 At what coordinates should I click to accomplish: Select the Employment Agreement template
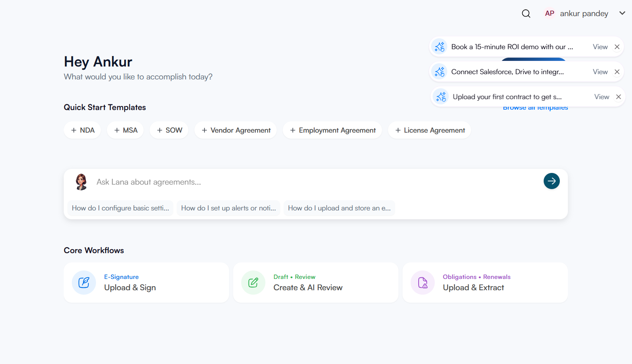[x=332, y=130]
